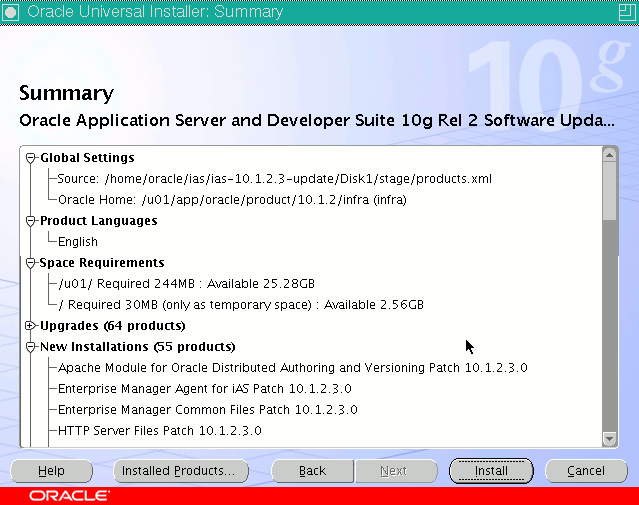This screenshot has width=639, height=505.
Task: Select the Oracle Home infra path row
Action: (x=232, y=200)
